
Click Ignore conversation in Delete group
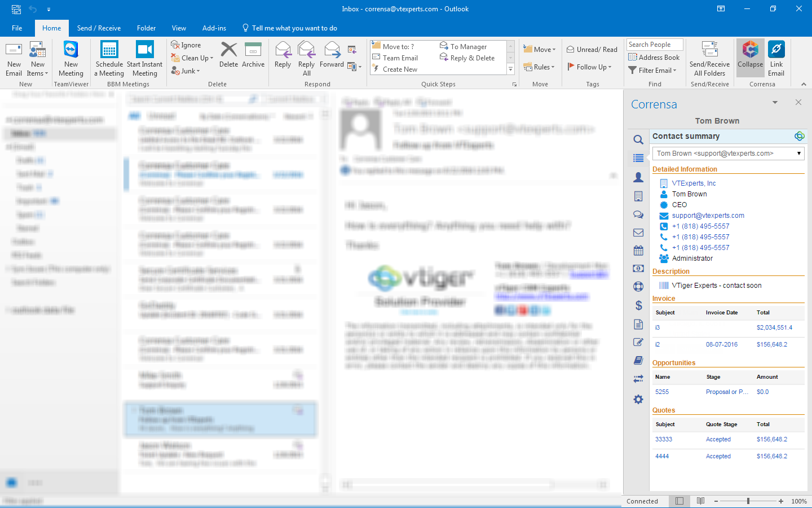tap(186, 45)
